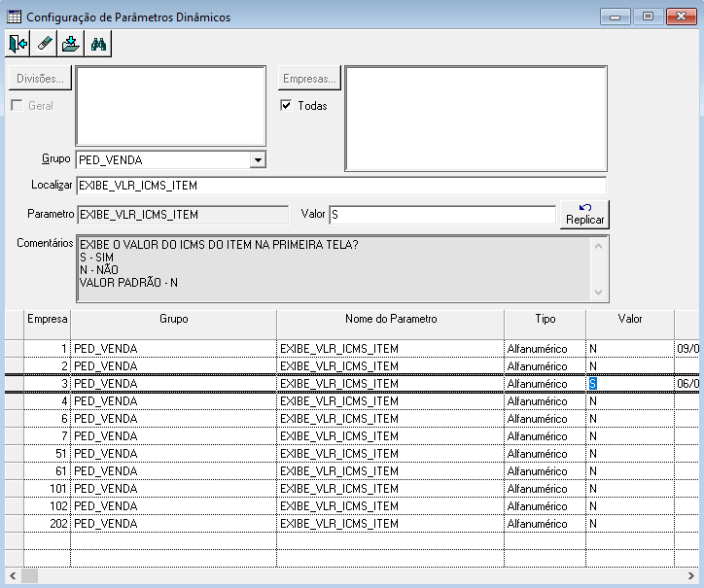Click the Empresas list box
Viewport: 704px width, 588px height.
pos(475,119)
